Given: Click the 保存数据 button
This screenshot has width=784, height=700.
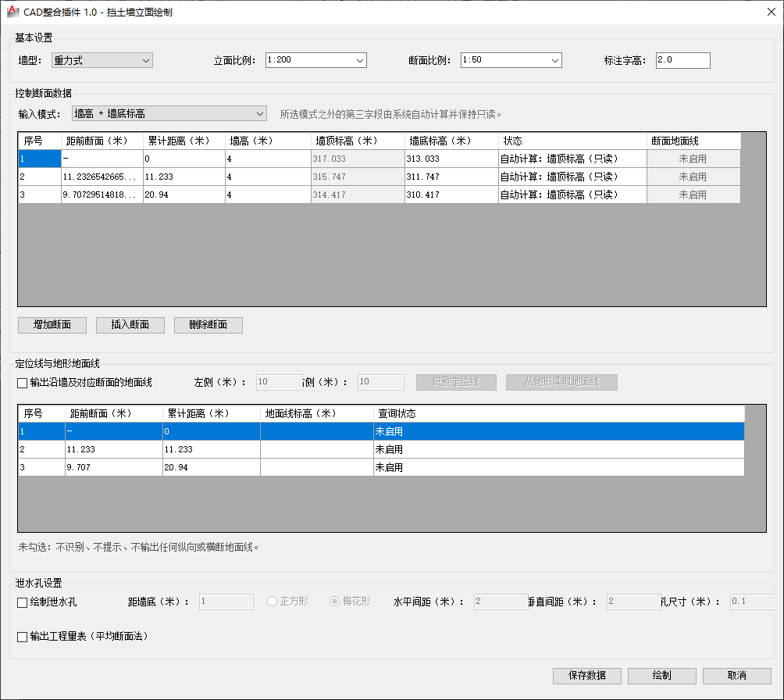Looking at the screenshot, I should pos(587,676).
